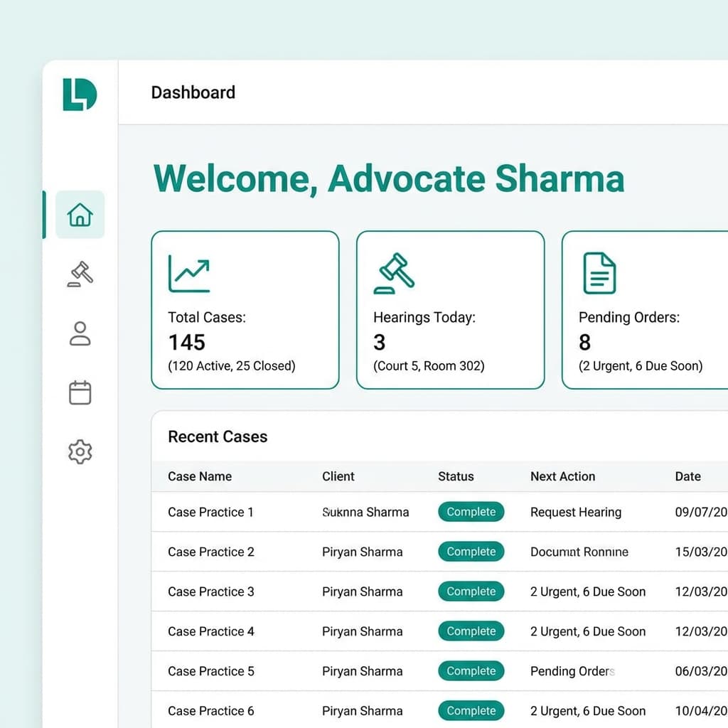Viewport: 728px width, 728px height.
Task: Open the gavel cases section from the sidebar
Action: [80, 274]
